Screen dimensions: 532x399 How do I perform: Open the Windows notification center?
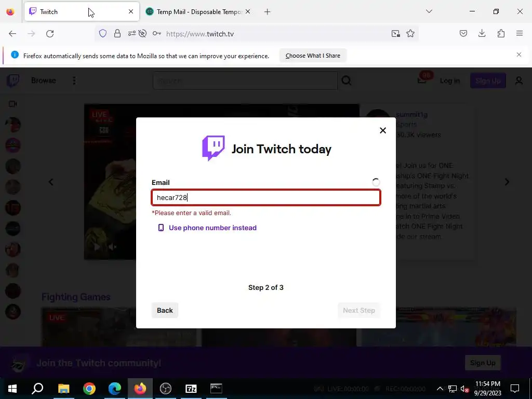point(515,389)
